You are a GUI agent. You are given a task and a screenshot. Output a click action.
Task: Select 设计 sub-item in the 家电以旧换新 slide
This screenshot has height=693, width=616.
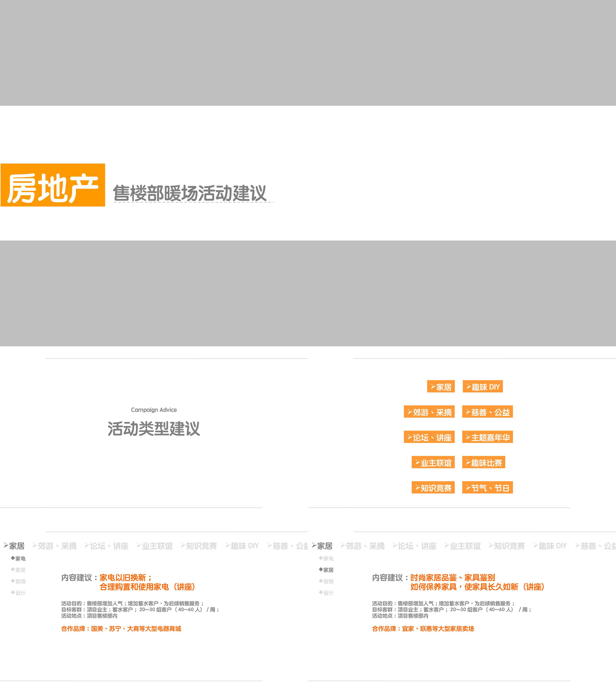click(x=18, y=593)
